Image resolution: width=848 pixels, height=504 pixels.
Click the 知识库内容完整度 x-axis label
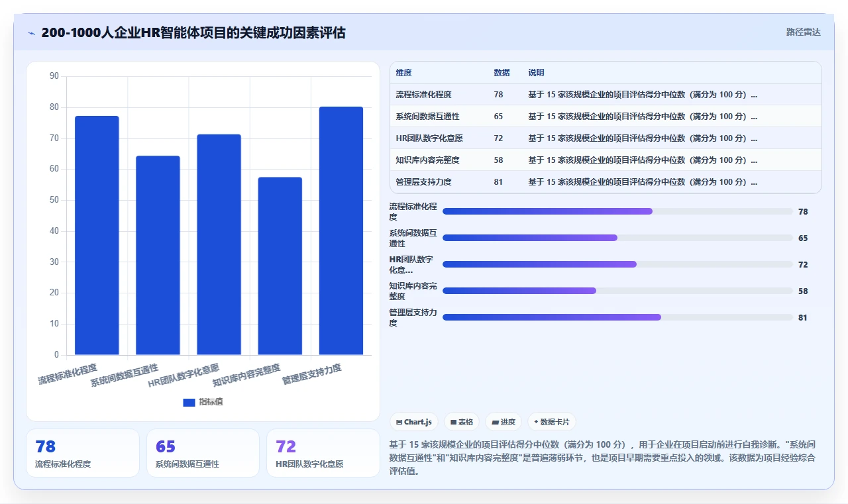point(246,375)
